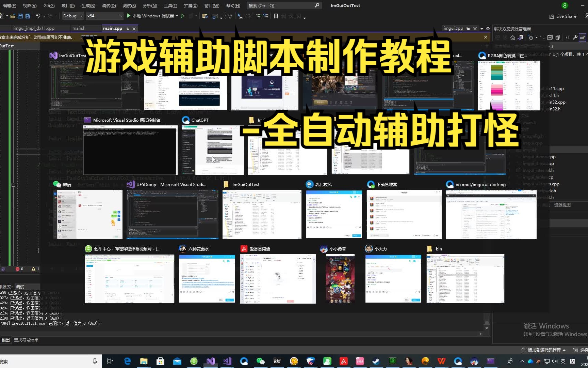This screenshot has height=368, width=588.
Task: Toggle Preview Selected Items in Solution Explorer
Action: (583, 37)
